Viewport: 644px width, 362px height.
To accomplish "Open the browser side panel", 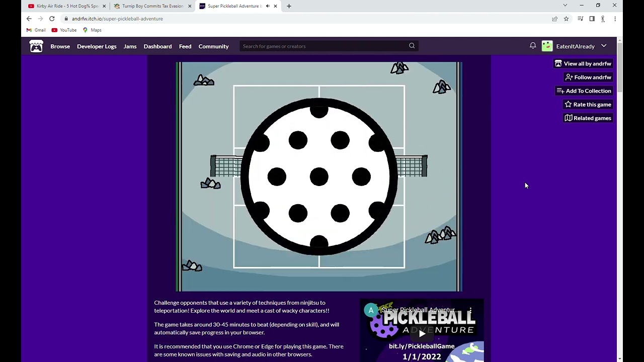I will click(592, 19).
